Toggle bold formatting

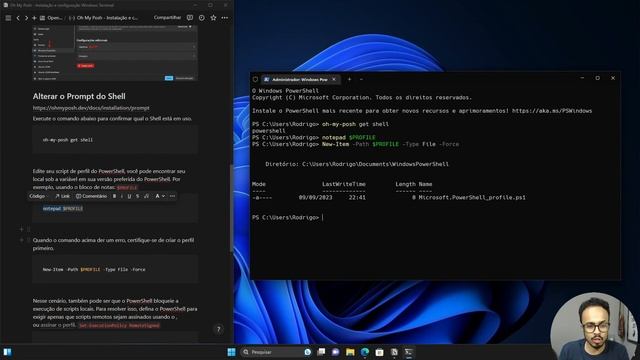pos(114,196)
